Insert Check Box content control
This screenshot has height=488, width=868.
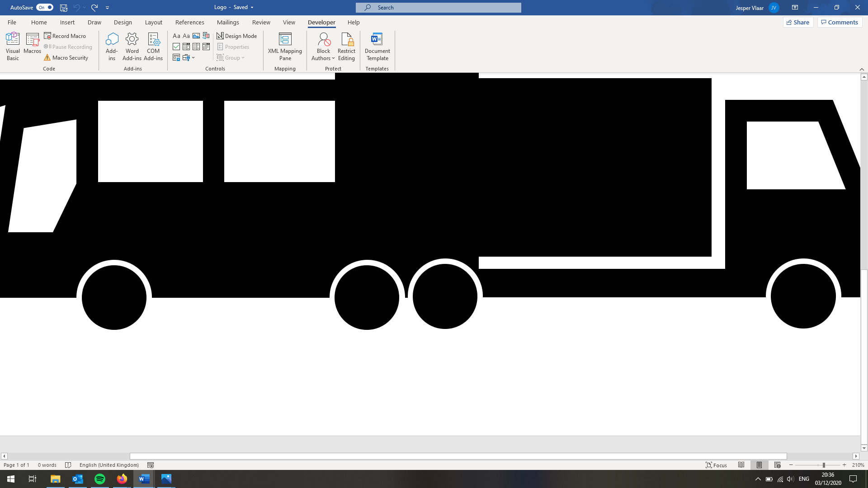[176, 47]
